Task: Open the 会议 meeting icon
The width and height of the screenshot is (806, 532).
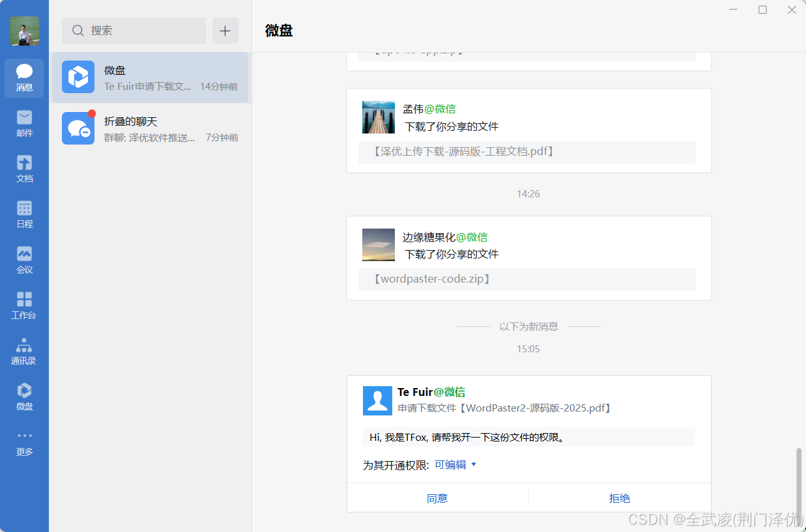Action: 24,260
